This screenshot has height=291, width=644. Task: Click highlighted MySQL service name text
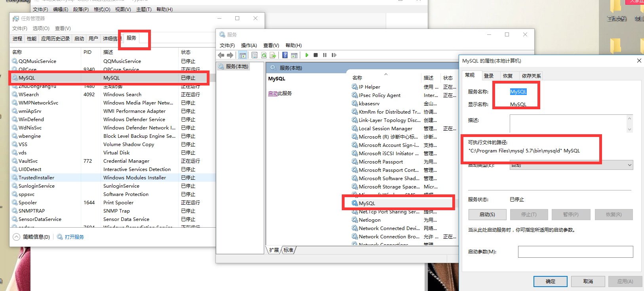click(x=518, y=91)
